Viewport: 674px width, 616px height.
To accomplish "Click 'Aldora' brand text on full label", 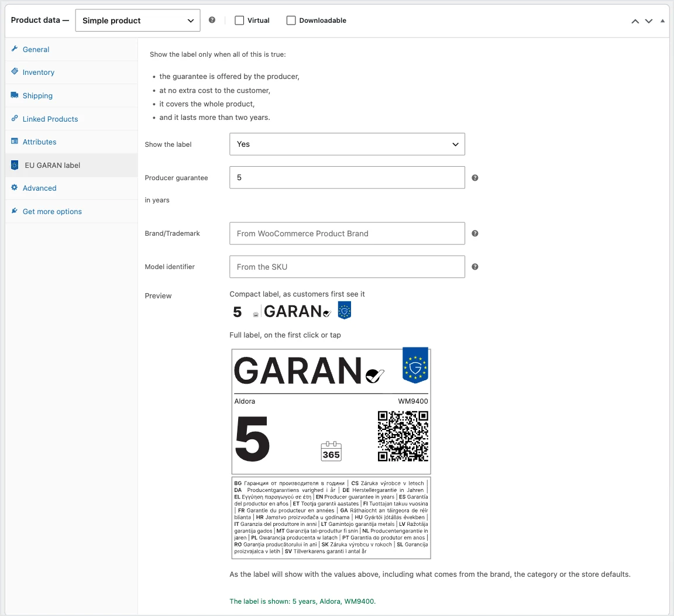I will tap(245, 401).
